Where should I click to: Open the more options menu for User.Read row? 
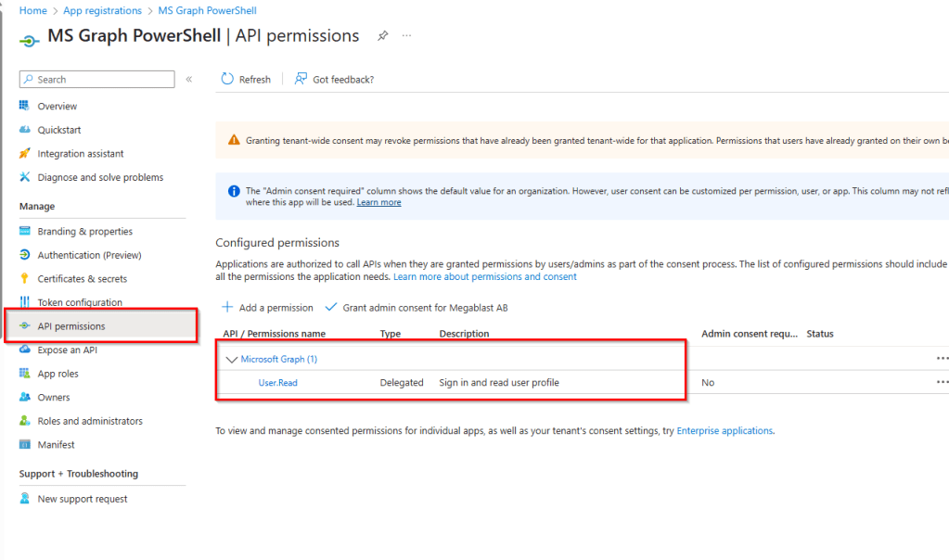click(x=942, y=382)
